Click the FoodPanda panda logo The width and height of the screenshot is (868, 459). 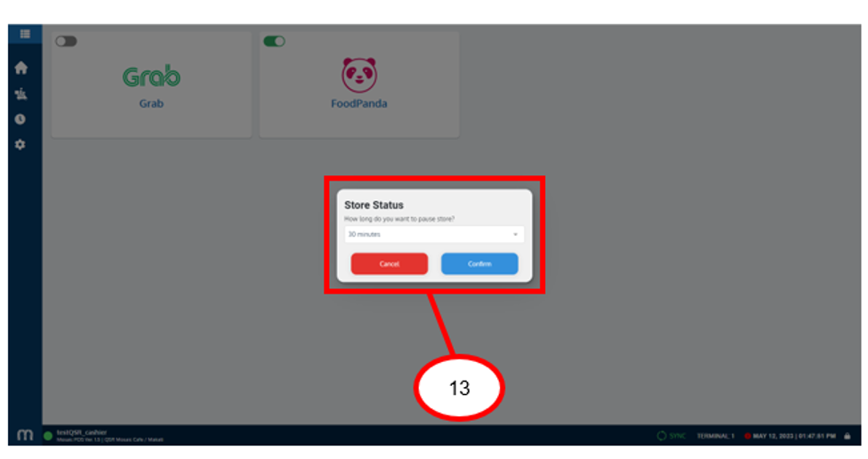click(358, 75)
